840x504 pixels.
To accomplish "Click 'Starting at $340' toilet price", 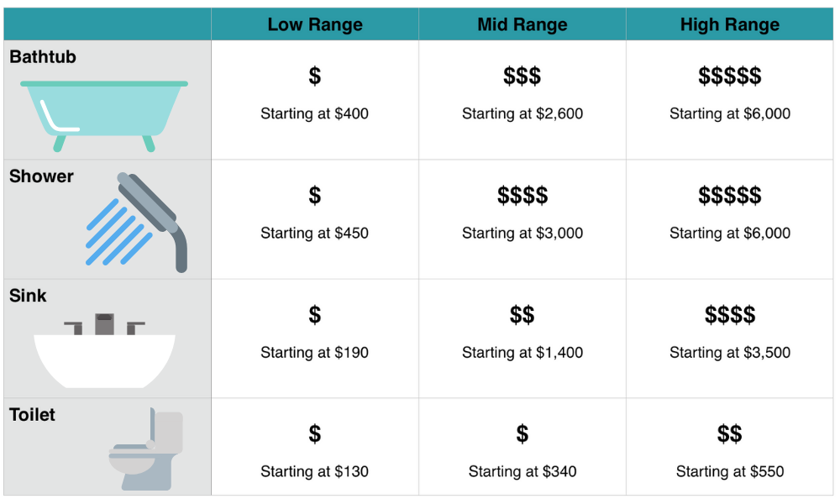I will coord(522,471).
